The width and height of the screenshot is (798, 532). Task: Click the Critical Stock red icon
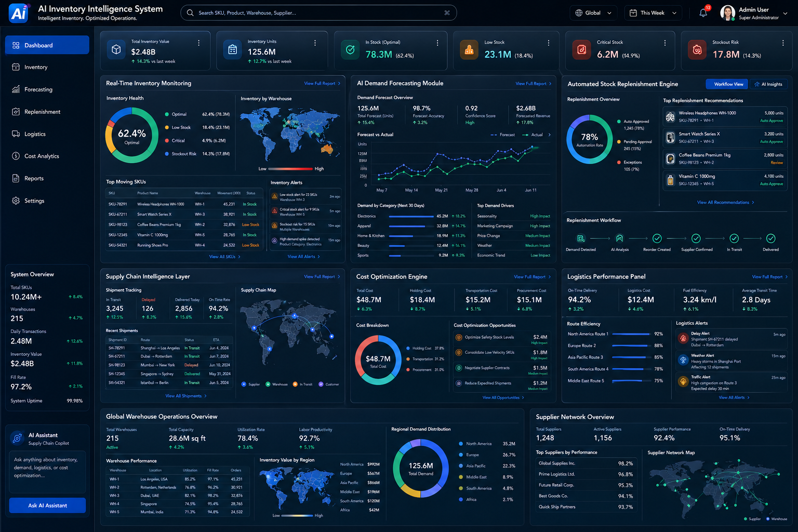582,50
